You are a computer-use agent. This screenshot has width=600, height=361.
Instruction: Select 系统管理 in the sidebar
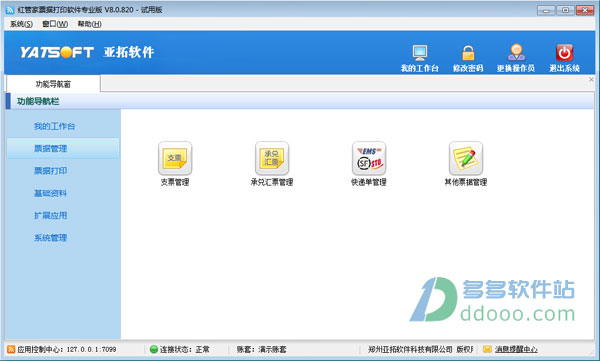(x=51, y=238)
